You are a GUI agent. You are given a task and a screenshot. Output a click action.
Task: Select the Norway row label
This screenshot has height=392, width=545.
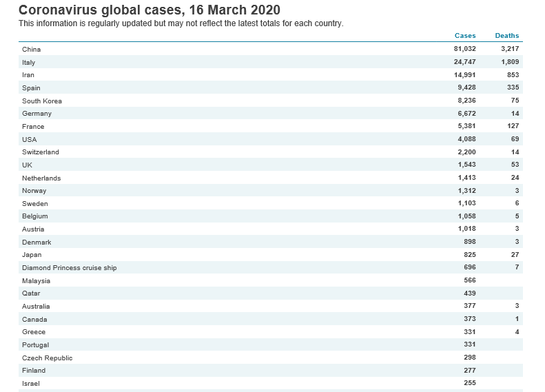coord(34,191)
